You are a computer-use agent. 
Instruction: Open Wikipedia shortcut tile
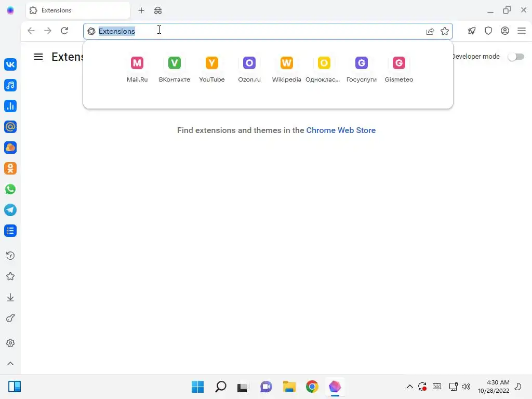click(287, 69)
